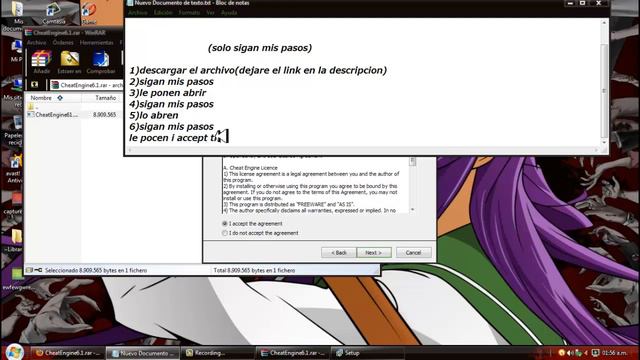
Task: Click the Notepad horizontal scrollbar
Action: click(363, 150)
